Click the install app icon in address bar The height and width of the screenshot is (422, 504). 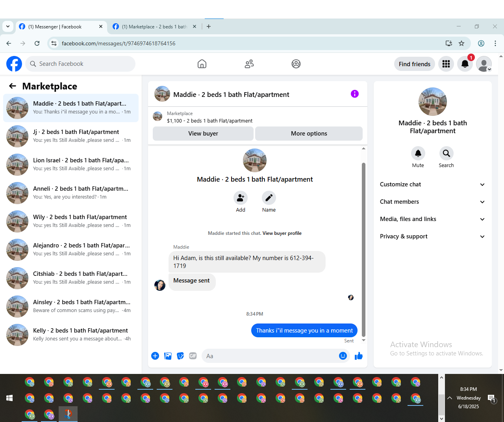point(448,43)
